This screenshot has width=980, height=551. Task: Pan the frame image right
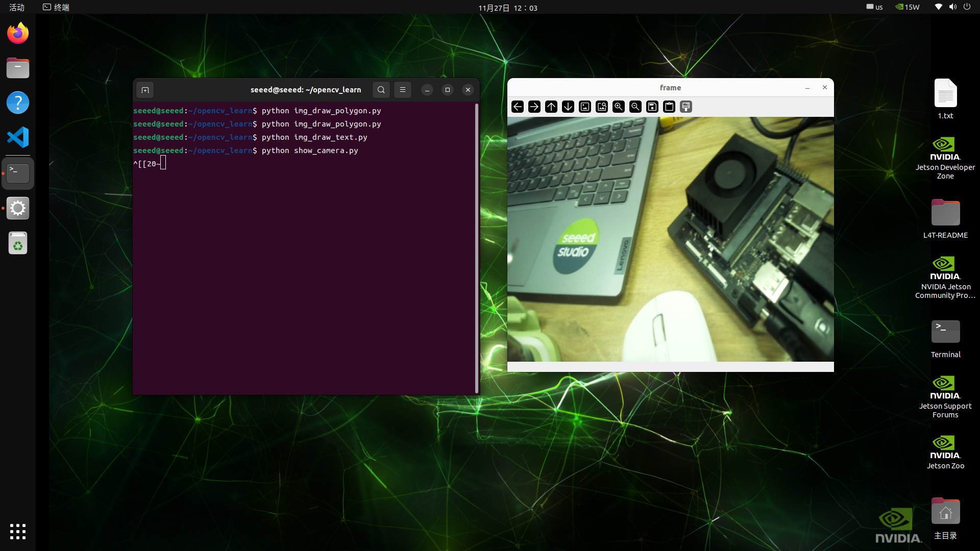(534, 107)
